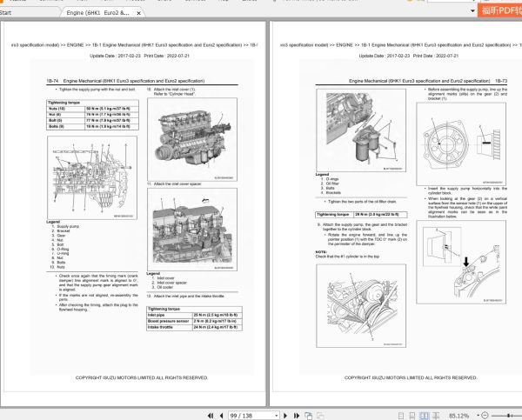Click the engine inlet cover illustration
The width and height of the screenshot is (522, 420).
(192, 139)
